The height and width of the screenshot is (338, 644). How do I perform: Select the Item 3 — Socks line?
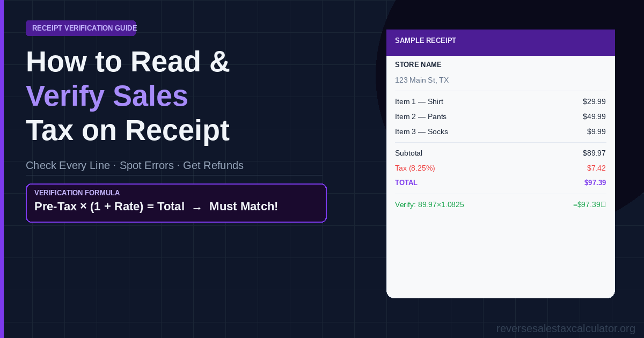coord(501,131)
